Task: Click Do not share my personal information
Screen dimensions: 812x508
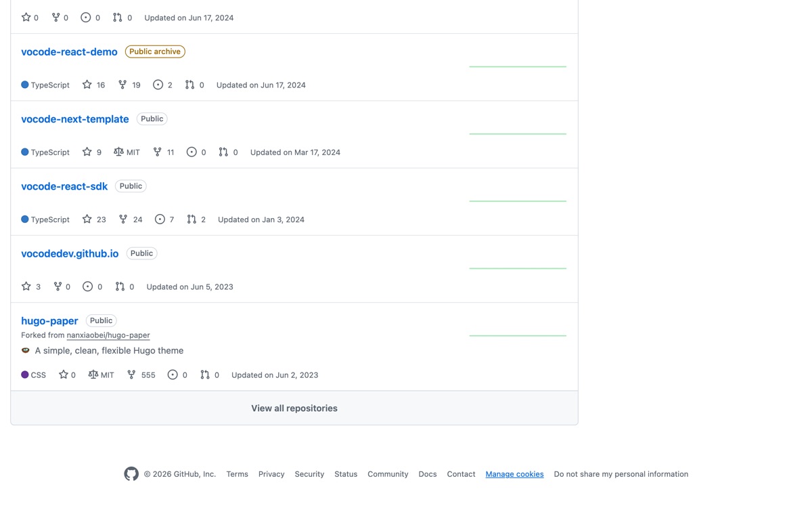Action: (x=621, y=474)
